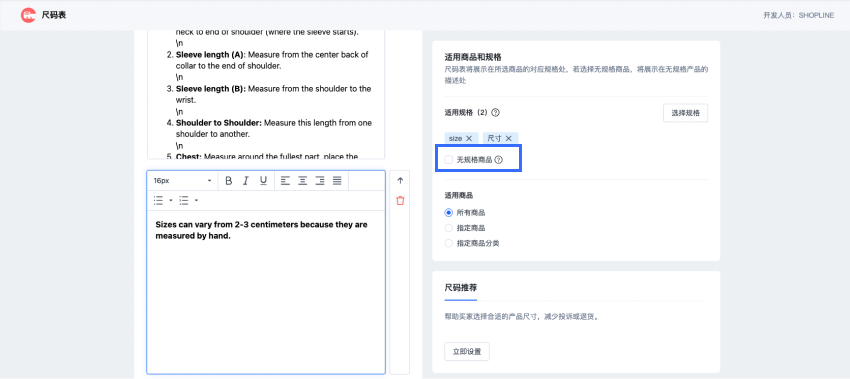Click help icon next to 适用规格 (2)

495,113
